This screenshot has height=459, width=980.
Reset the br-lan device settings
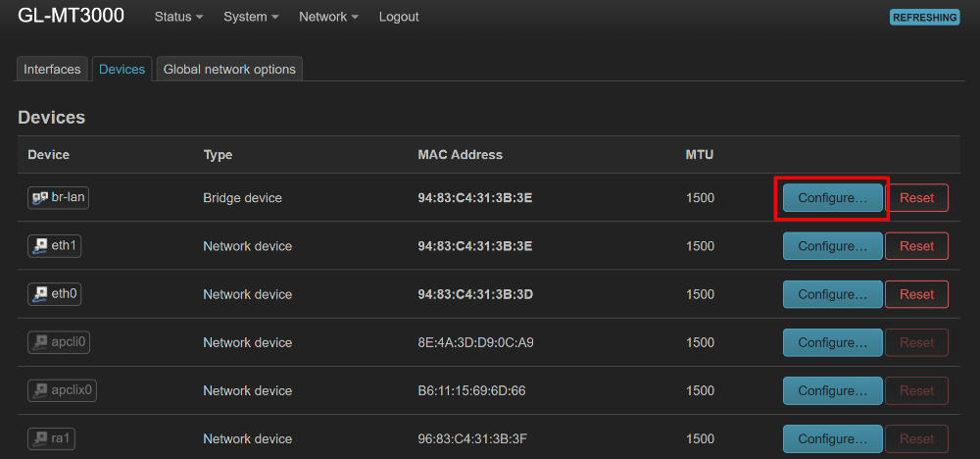[x=916, y=198]
